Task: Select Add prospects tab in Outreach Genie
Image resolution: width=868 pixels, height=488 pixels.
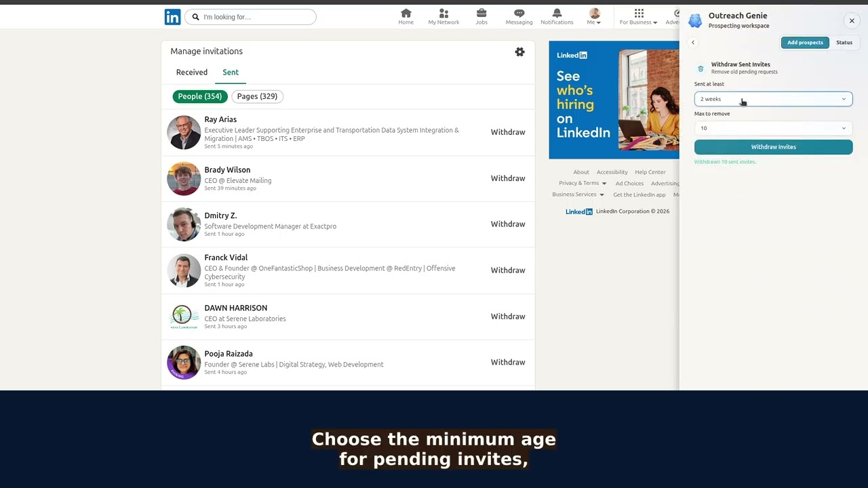Action: (805, 43)
